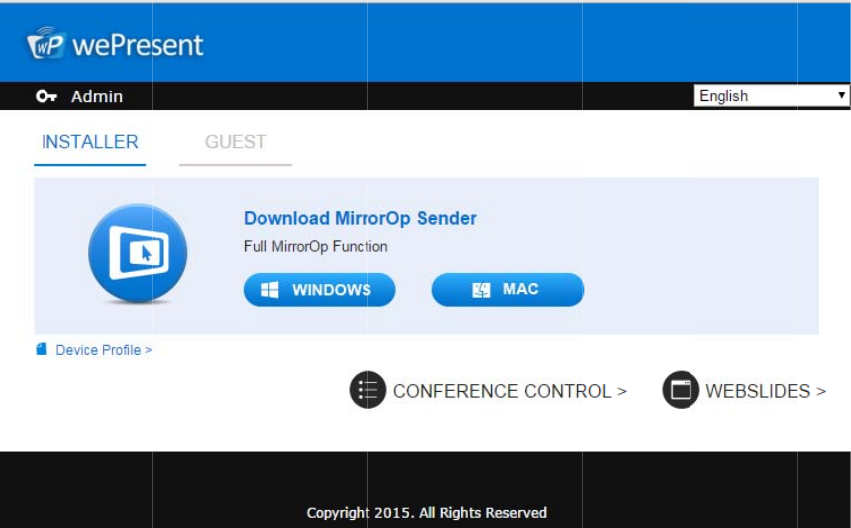Click the Download MirrorOp Sender heading
Viewport: 851px width, 528px height.
tap(360, 218)
